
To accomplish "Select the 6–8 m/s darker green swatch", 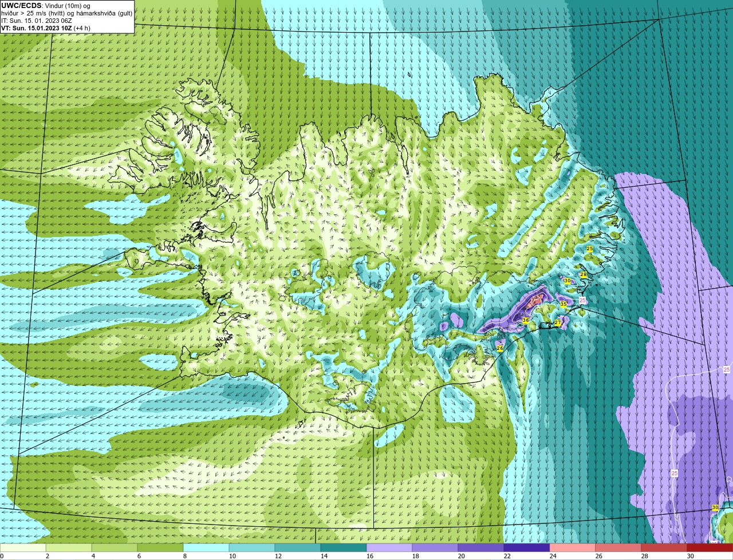I will [x=160, y=548].
